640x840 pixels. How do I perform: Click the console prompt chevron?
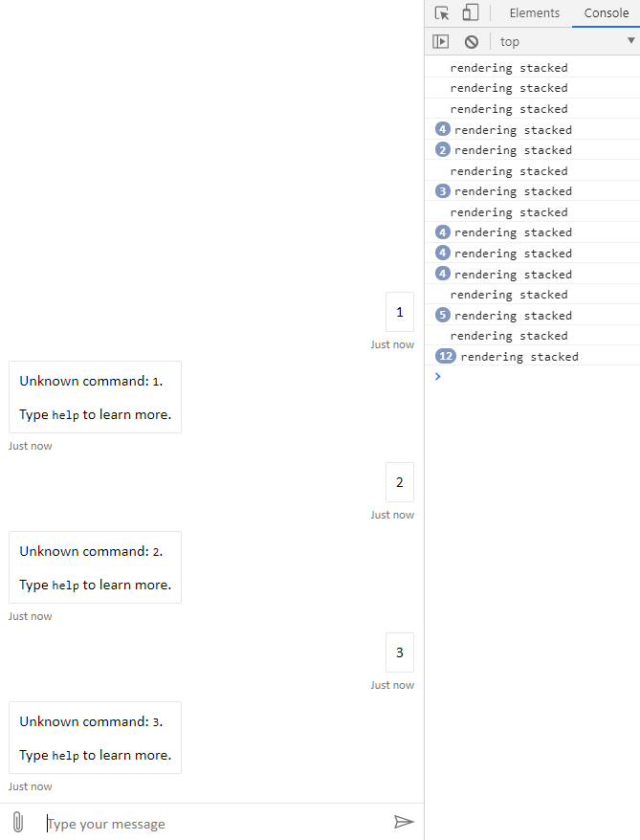[x=438, y=376]
